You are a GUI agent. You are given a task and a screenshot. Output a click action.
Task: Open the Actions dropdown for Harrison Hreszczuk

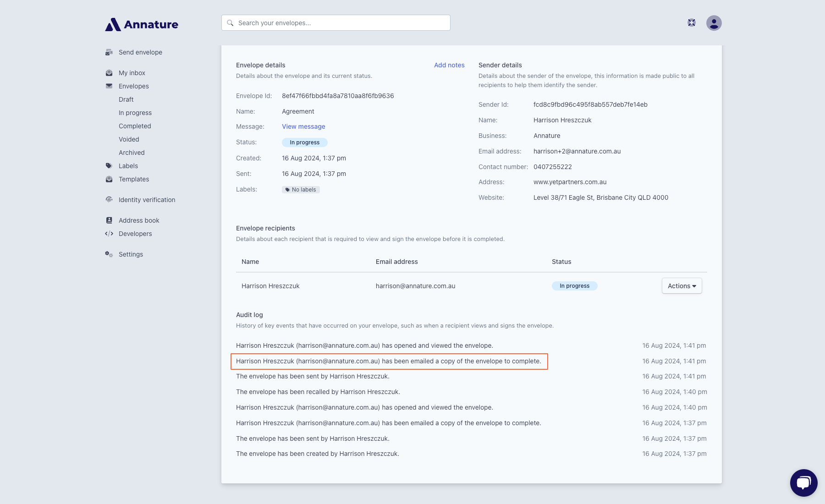coord(682,285)
